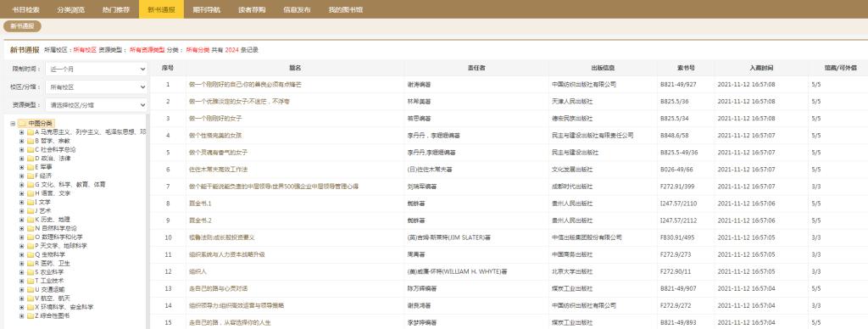
Task: Click the folder icon for A 马克思主义
Action: pos(30,132)
